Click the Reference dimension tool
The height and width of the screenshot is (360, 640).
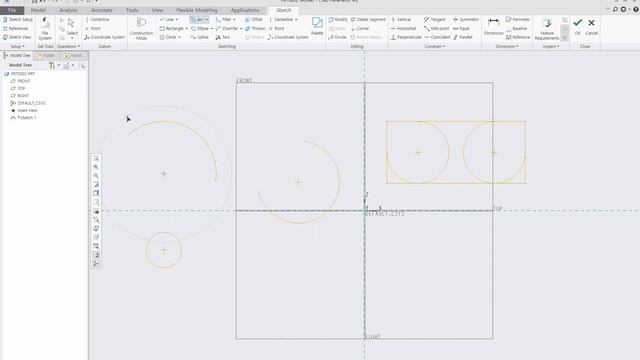point(518,37)
